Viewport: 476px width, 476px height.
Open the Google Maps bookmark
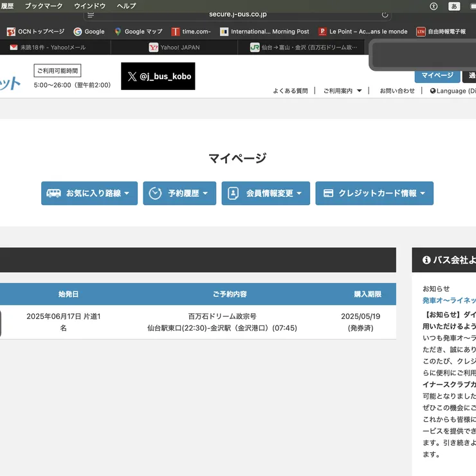(x=138, y=32)
